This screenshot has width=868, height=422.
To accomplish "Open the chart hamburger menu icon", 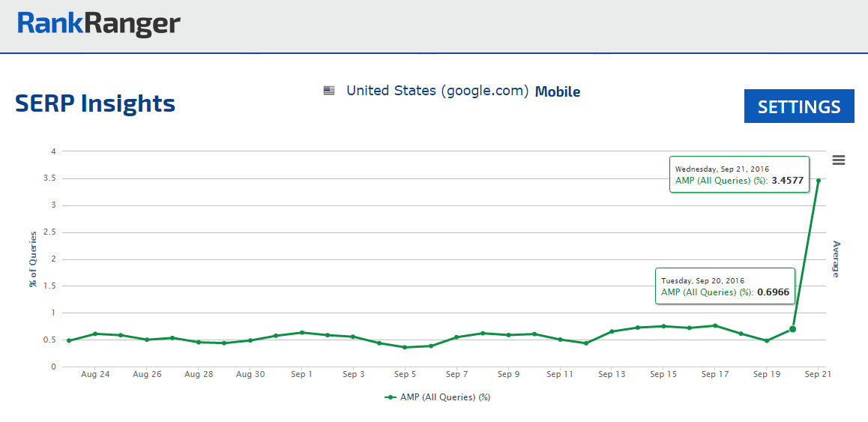I will tap(839, 160).
